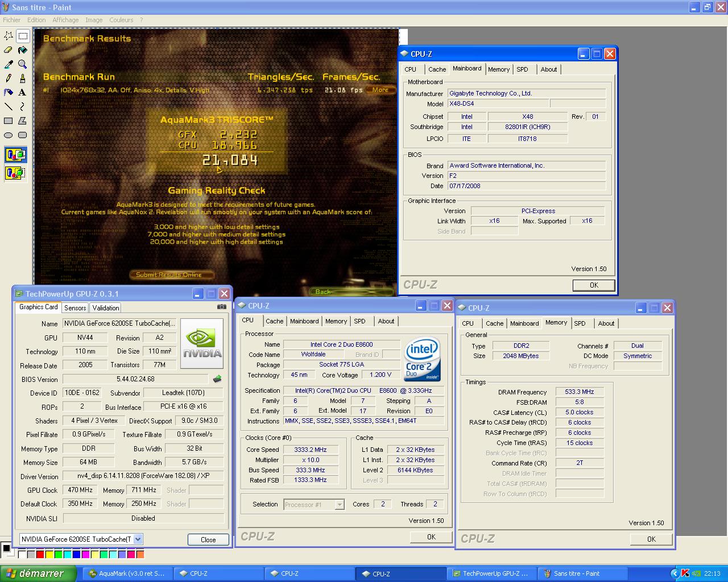Open the ? help menu in Paint
Screen dimensions: 728x582
tap(142, 20)
